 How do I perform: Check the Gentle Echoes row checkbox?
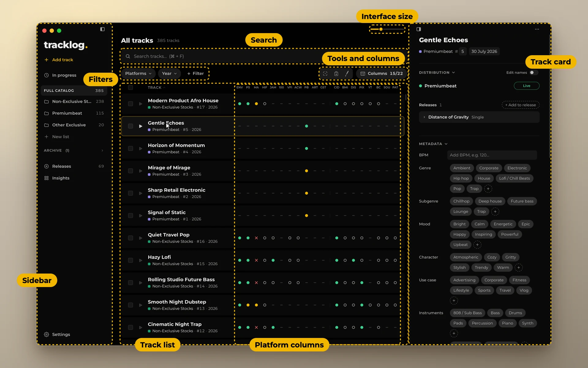point(130,126)
